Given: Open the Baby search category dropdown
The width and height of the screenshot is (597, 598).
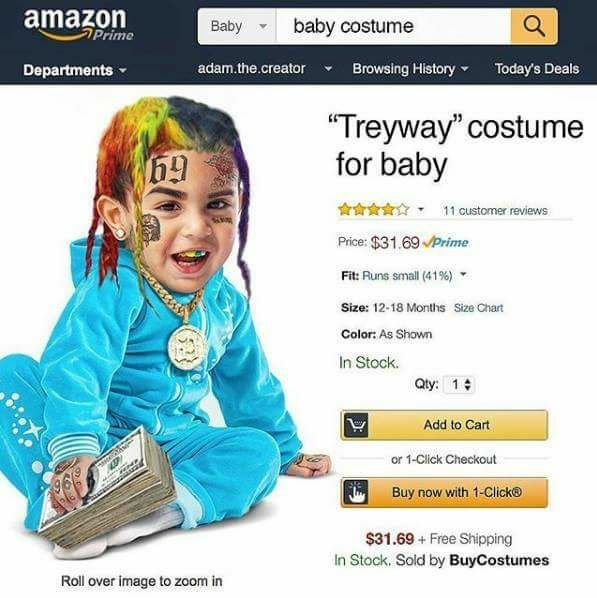Looking at the screenshot, I should pos(237,27).
